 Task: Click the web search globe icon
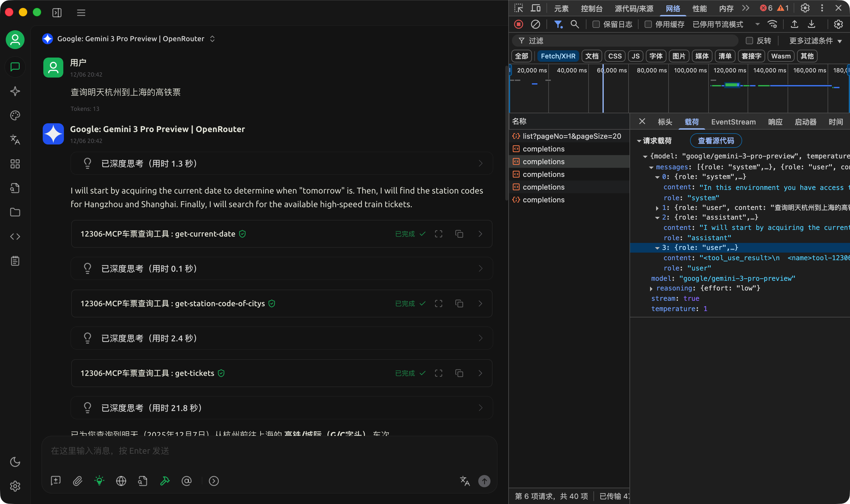click(121, 481)
